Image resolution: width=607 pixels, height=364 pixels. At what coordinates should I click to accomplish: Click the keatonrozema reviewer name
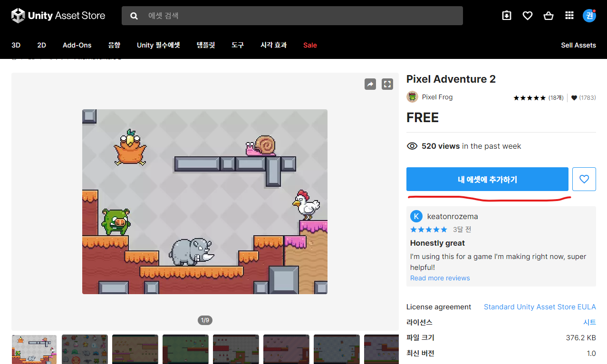tap(453, 217)
